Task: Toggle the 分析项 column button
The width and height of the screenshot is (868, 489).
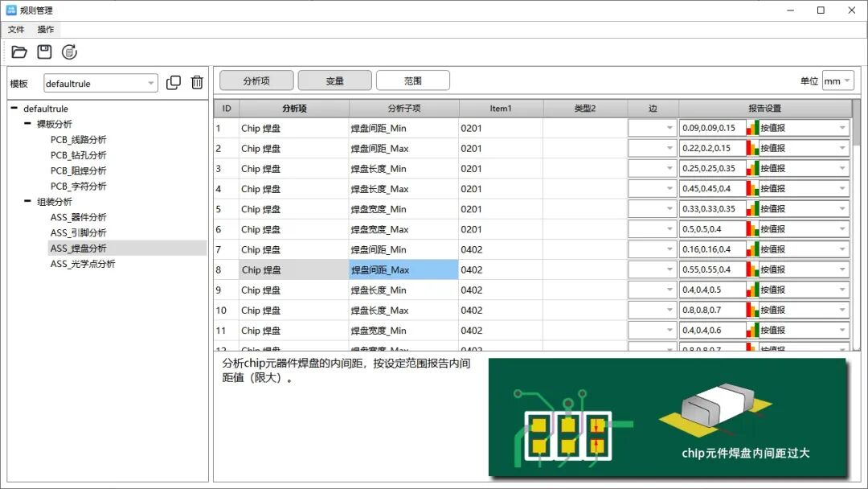Action: [256, 80]
